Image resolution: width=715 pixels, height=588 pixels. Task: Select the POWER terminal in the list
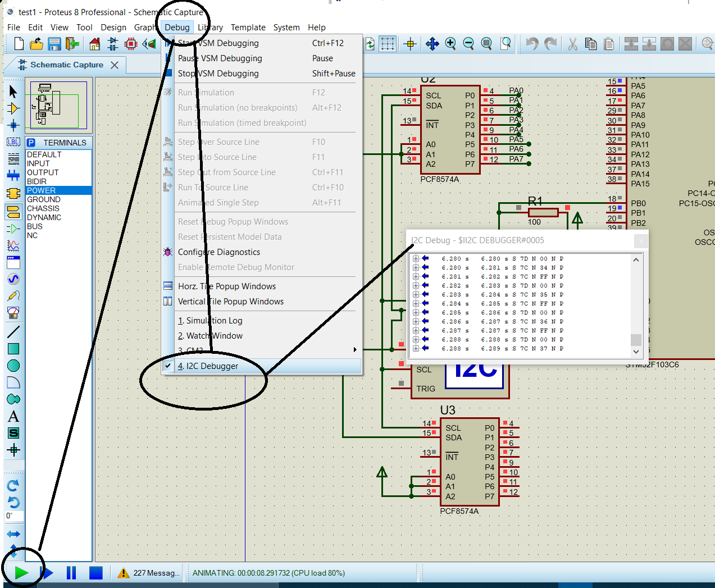[x=58, y=190]
